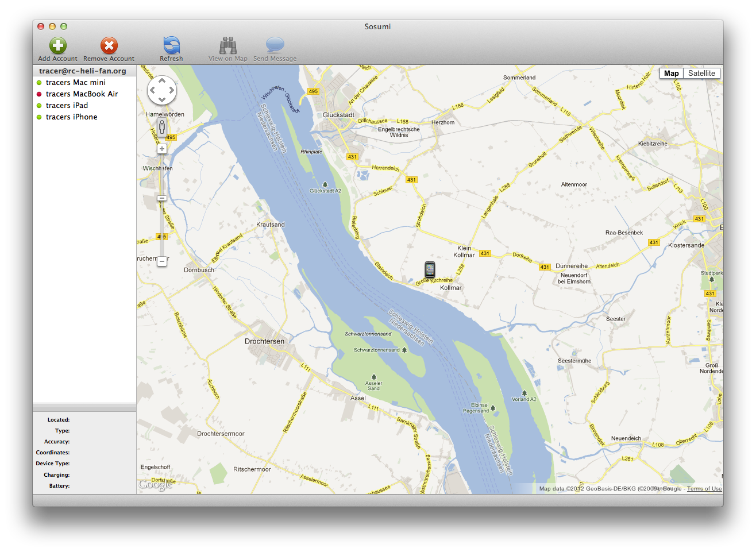Switch to the Map view type

(x=671, y=73)
